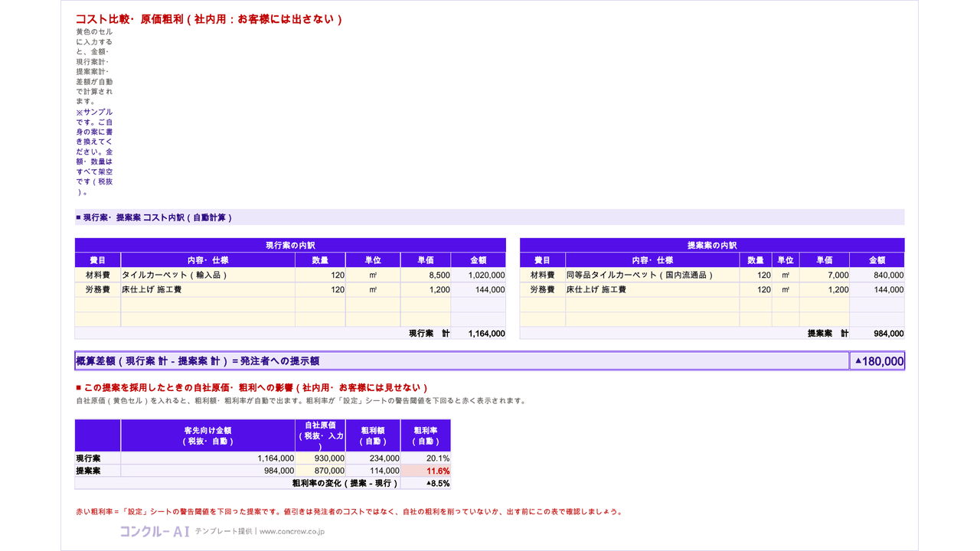Click header 粗利額（自動）
The width and height of the screenshot is (980, 551).
coord(373,435)
